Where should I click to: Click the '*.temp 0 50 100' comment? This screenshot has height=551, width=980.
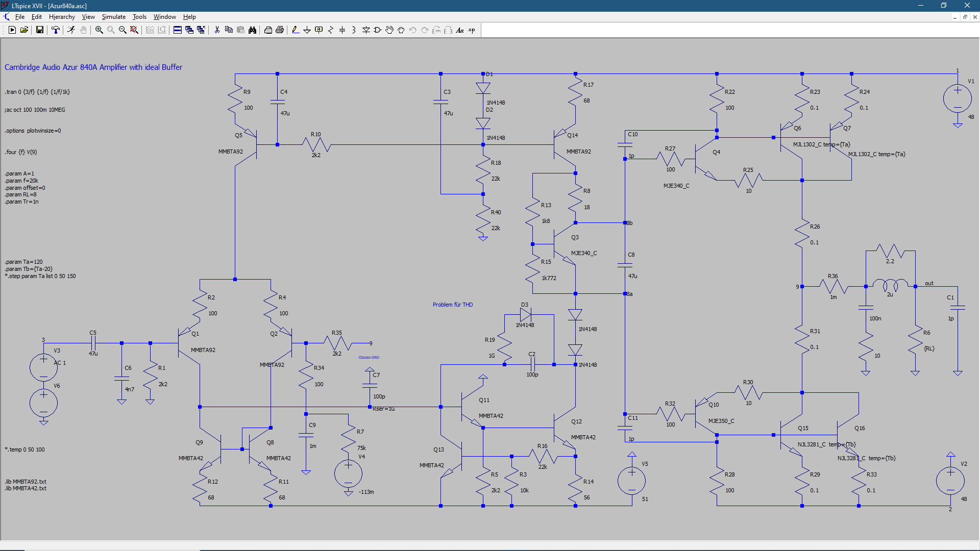24,449
